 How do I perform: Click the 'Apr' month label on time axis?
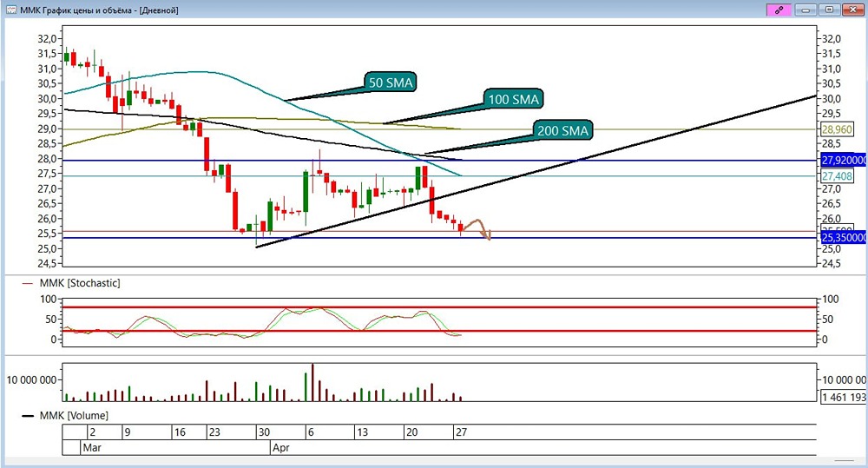280,447
